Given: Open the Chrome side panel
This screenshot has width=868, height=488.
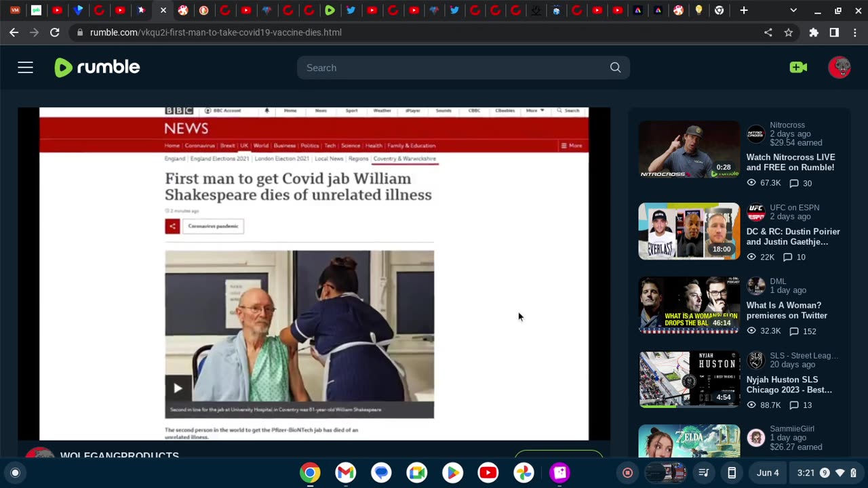Looking at the screenshot, I should 834,32.
